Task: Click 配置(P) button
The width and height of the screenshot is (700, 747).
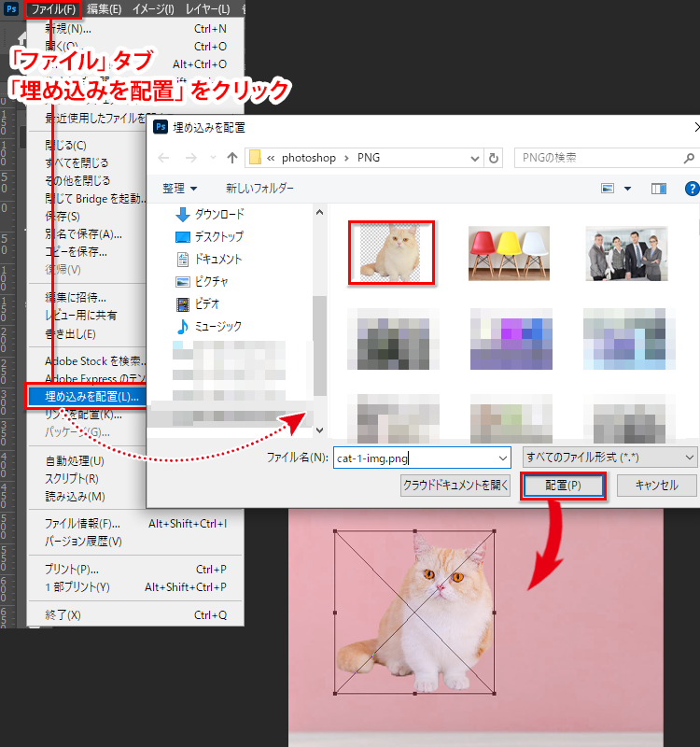Action: pyautogui.click(x=563, y=486)
